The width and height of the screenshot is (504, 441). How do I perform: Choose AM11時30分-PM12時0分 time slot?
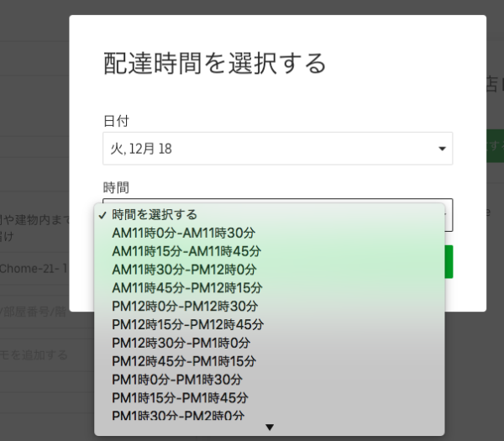pos(270,270)
